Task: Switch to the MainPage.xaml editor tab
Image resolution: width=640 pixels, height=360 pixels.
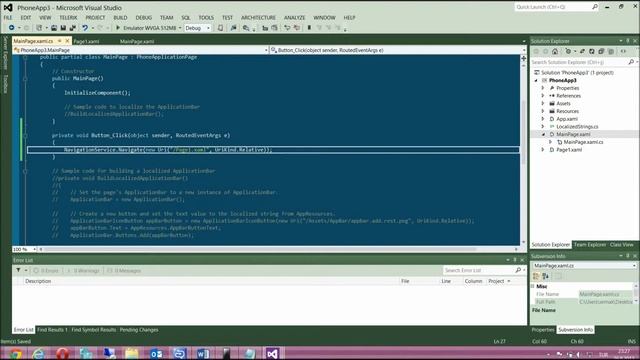Action: (x=137, y=41)
